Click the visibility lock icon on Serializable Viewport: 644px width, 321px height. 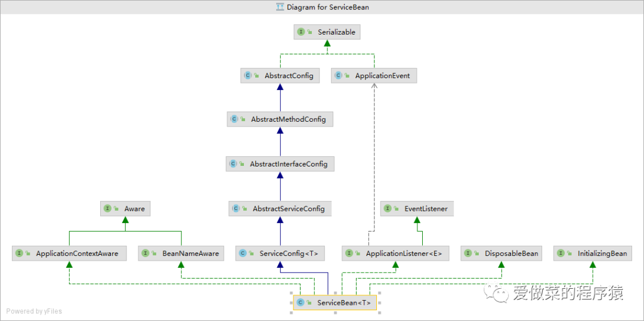[311, 32]
